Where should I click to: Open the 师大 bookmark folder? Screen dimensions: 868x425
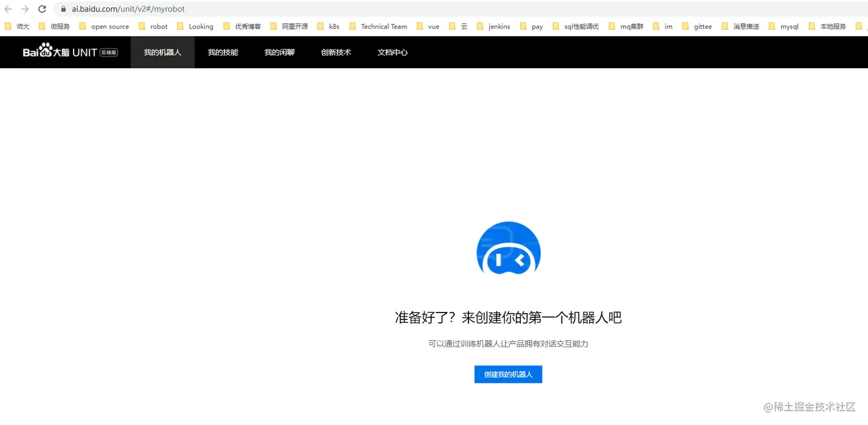click(x=17, y=26)
